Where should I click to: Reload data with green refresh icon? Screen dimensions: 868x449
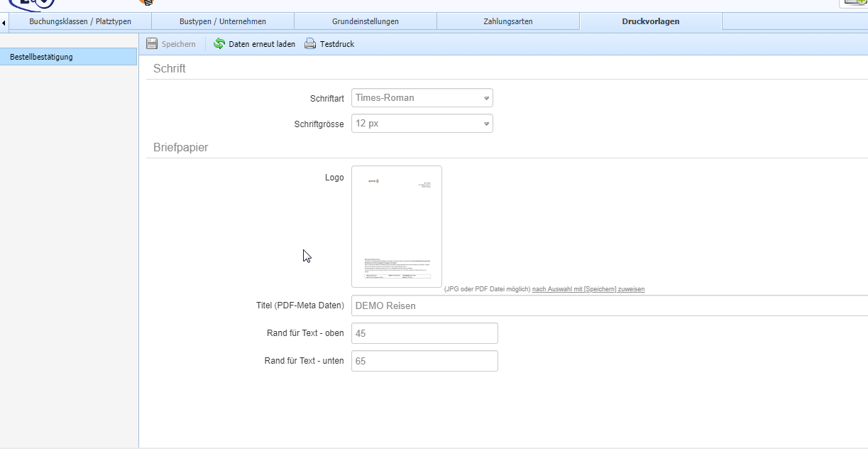pos(219,44)
